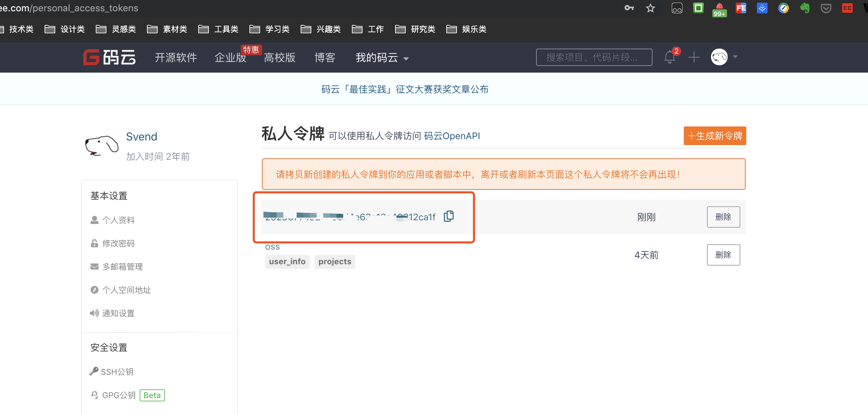The image size is (868, 414).
Task: Open GPG公钥 in sidebar
Action: tap(113, 395)
